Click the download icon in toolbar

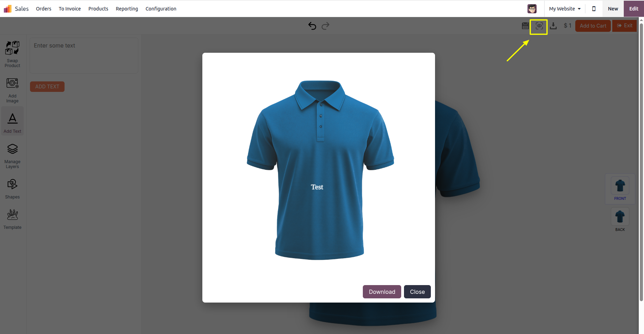point(554,26)
